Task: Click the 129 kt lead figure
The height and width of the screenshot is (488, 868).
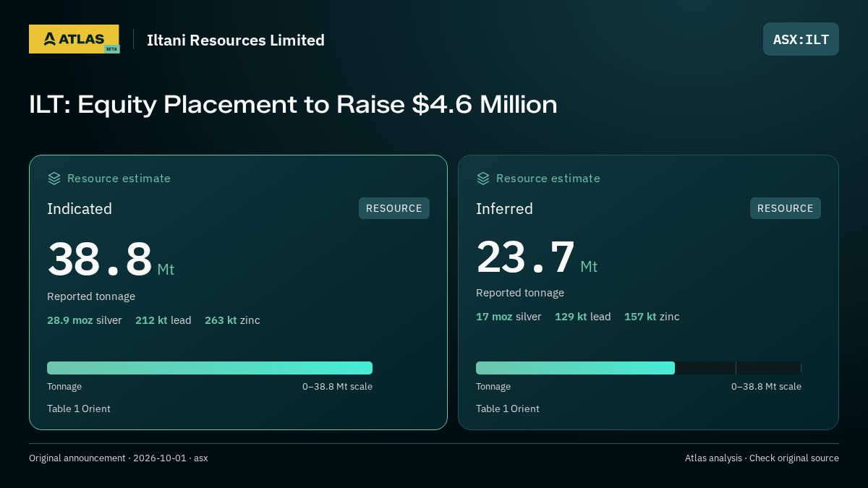Action: [583, 317]
